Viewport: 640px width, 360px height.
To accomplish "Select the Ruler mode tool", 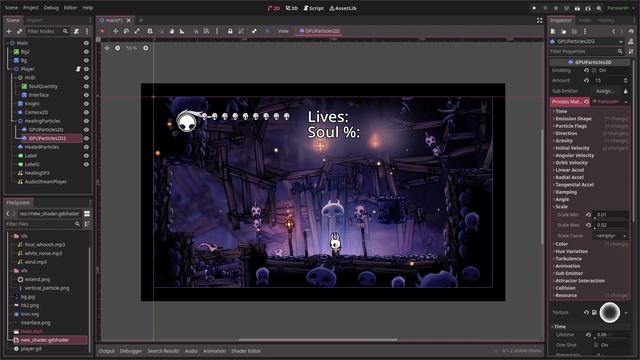I will [182, 31].
